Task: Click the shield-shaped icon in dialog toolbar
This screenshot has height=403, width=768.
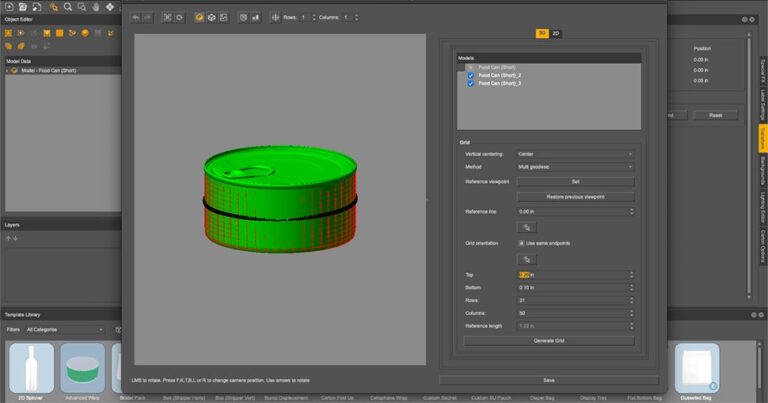Action: pyautogui.click(x=243, y=17)
